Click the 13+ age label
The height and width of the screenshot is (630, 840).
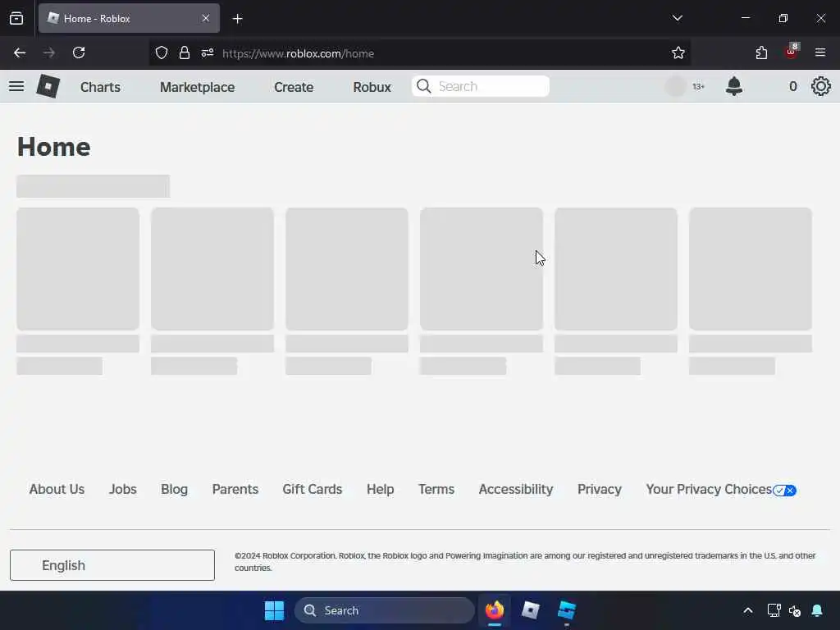click(x=699, y=86)
